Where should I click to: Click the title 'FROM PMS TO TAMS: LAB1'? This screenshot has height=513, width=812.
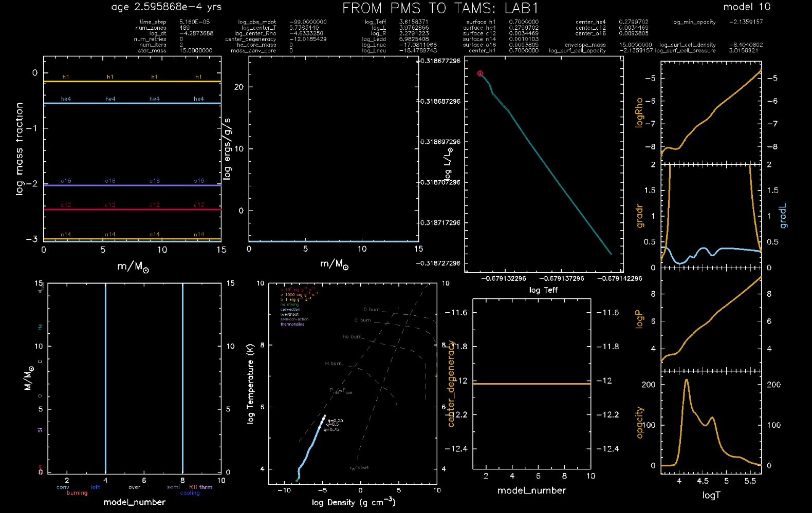point(440,8)
